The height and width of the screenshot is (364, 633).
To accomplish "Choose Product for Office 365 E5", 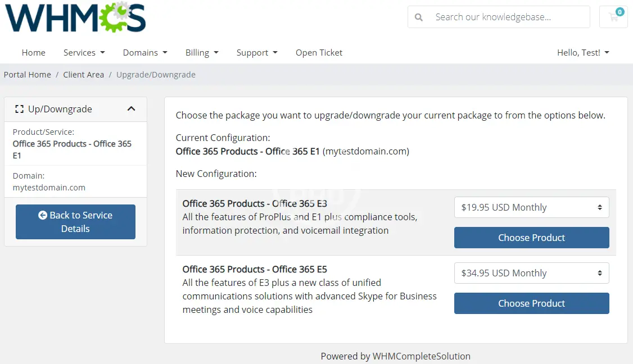I will click(531, 303).
